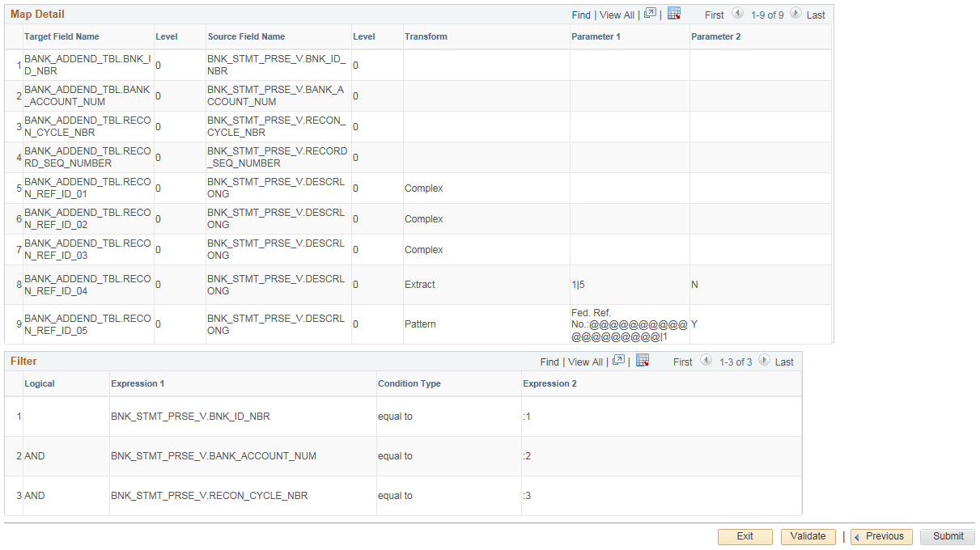Click Find link in Map Detail header
The height and width of the screenshot is (550, 980).
coord(581,15)
